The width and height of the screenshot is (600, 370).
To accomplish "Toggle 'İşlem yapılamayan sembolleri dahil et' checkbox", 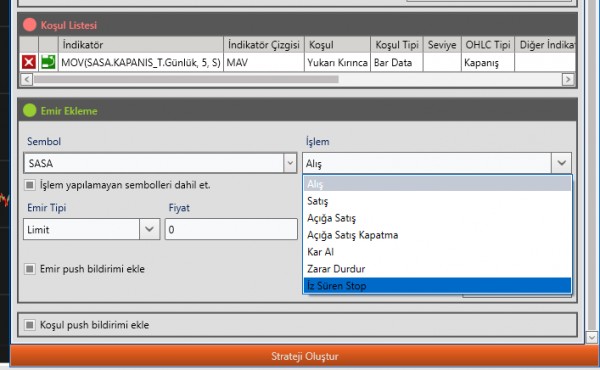I will (29, 185).
